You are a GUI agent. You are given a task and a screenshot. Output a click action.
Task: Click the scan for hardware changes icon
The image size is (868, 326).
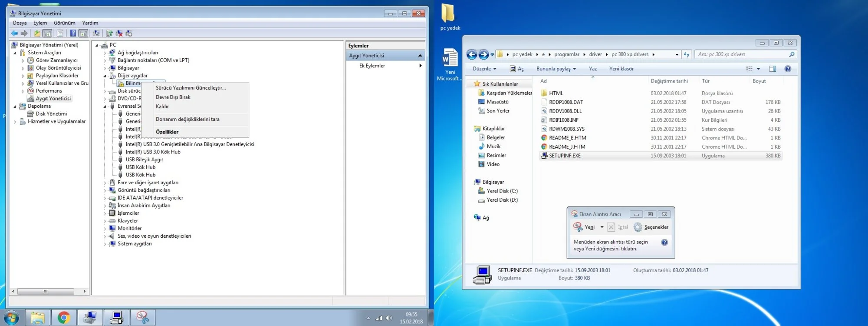point(96,33)
